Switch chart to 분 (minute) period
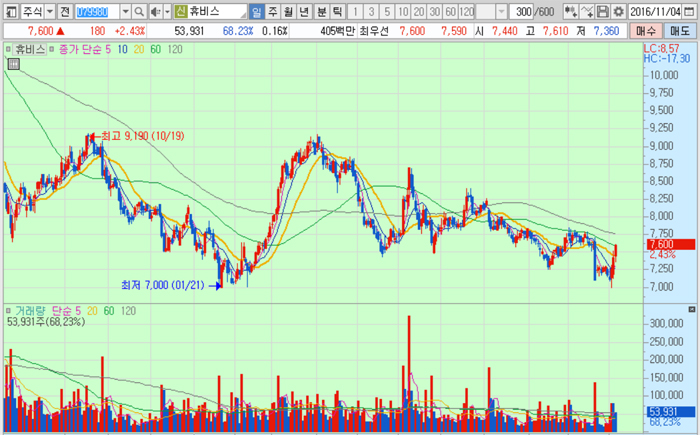This screenshot has width=700, height=435. click(x=321, y=11)
